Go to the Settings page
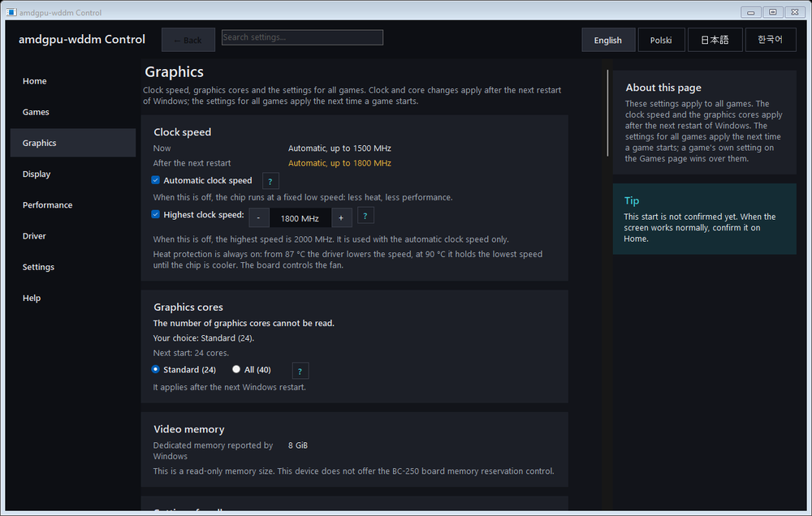Screen dimensions: 812x516 pyautogui.click(x=73, y=267)
